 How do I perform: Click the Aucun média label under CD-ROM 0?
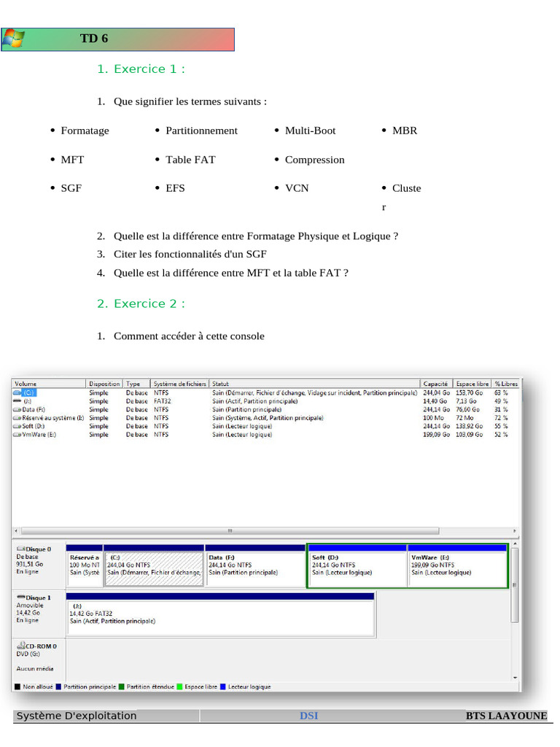pos(35,669)
